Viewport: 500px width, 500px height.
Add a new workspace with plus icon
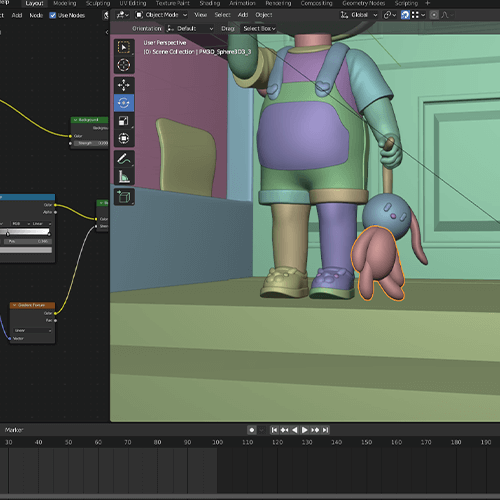[428, 3]
